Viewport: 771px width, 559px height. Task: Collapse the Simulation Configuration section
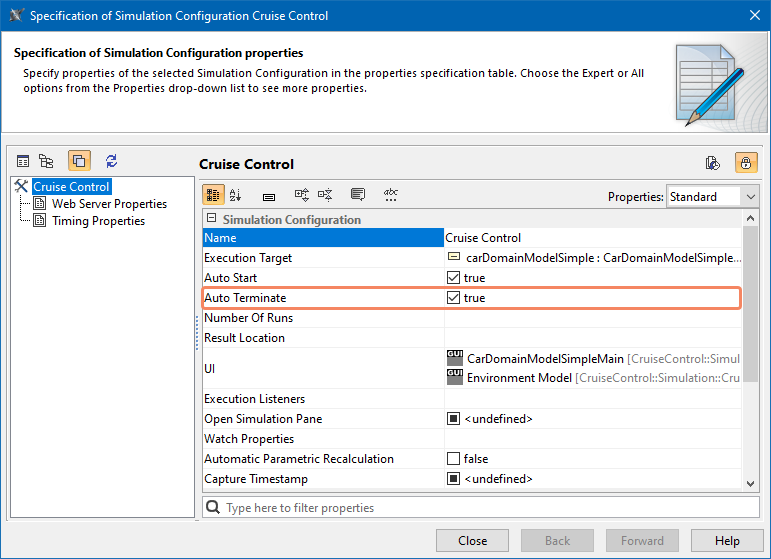point(211,219)
